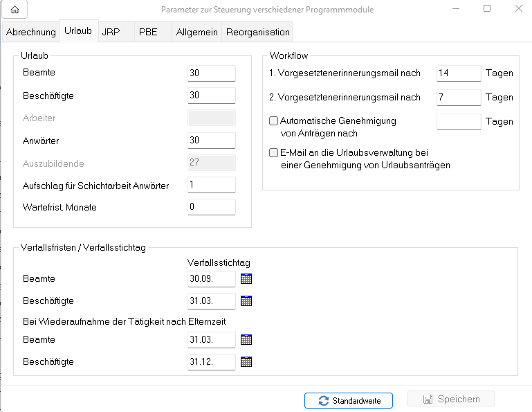Toggle E-Mail an die Urlaubsverwaltung checkbox
The image size is (532, 412).
(273, 153)
